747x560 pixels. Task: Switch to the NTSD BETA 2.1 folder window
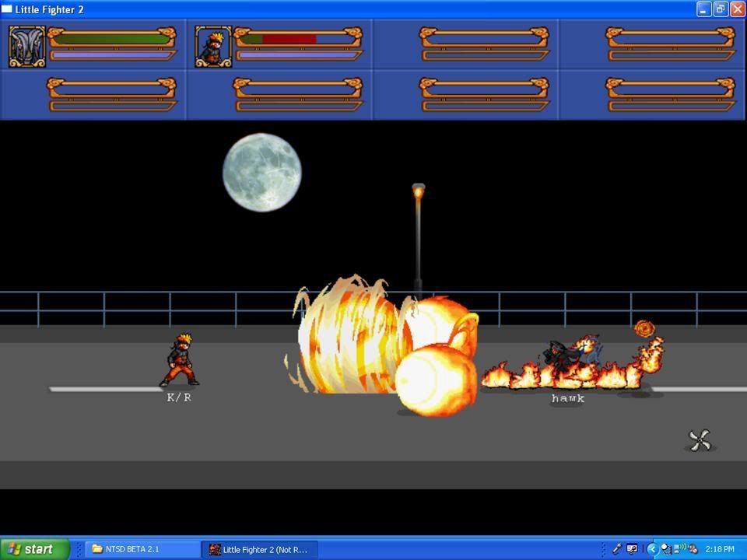(143, 549)
